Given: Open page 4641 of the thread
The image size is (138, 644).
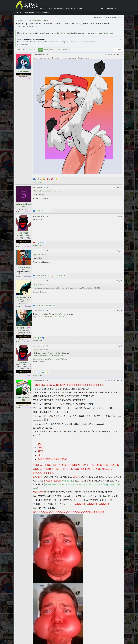Looking at the screenshot, I should tap(36, 50).
